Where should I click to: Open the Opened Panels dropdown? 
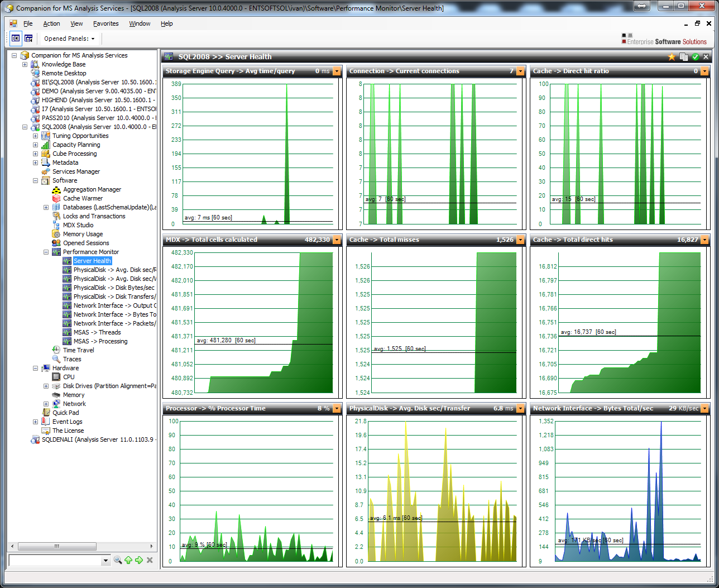[x=70, y=39]
